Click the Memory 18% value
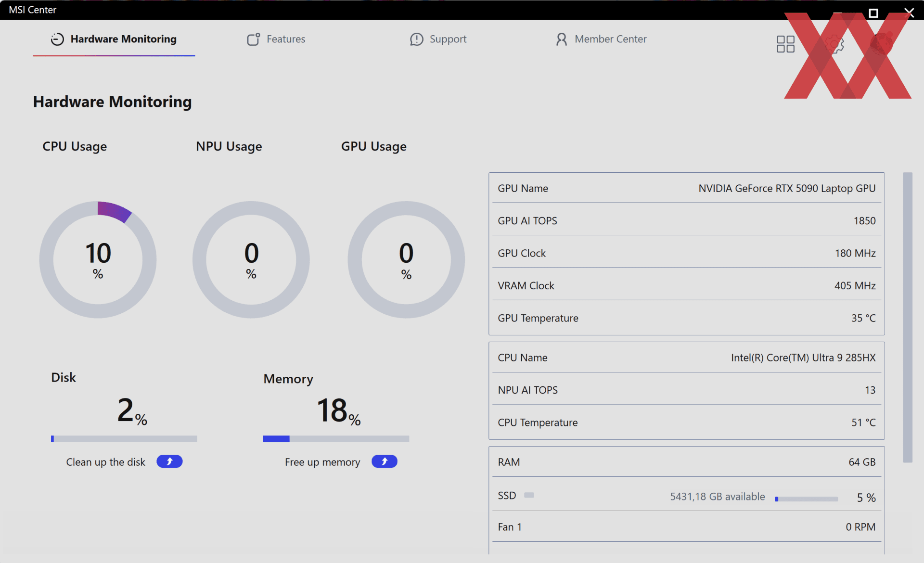924x563 pixels. tap(338, 410)
